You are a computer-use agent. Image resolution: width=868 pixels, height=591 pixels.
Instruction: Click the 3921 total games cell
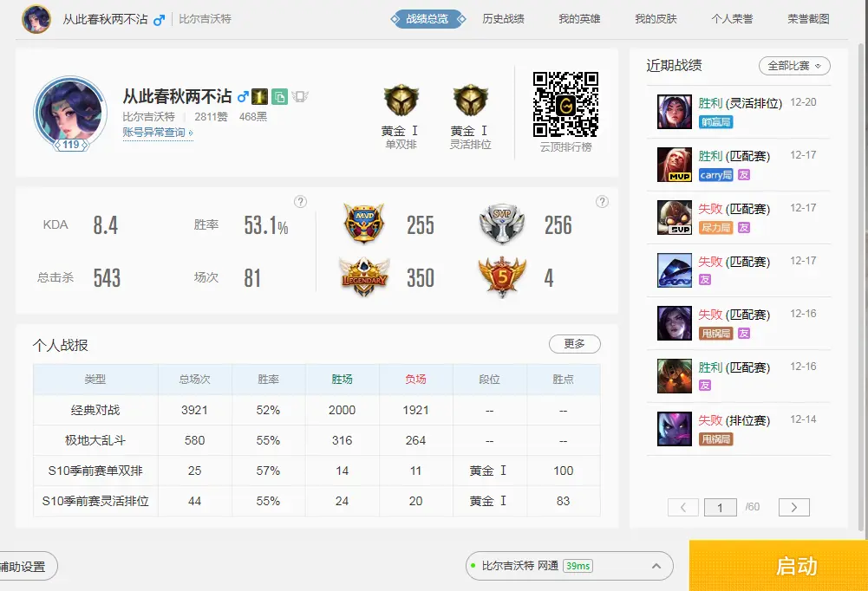[x=194, y=410]
